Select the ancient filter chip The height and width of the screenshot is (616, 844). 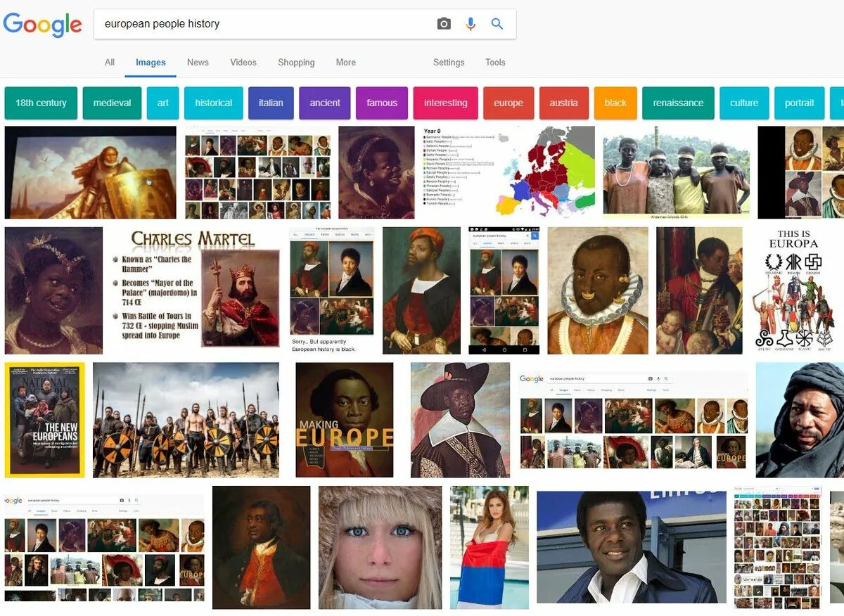click(325, 103)
